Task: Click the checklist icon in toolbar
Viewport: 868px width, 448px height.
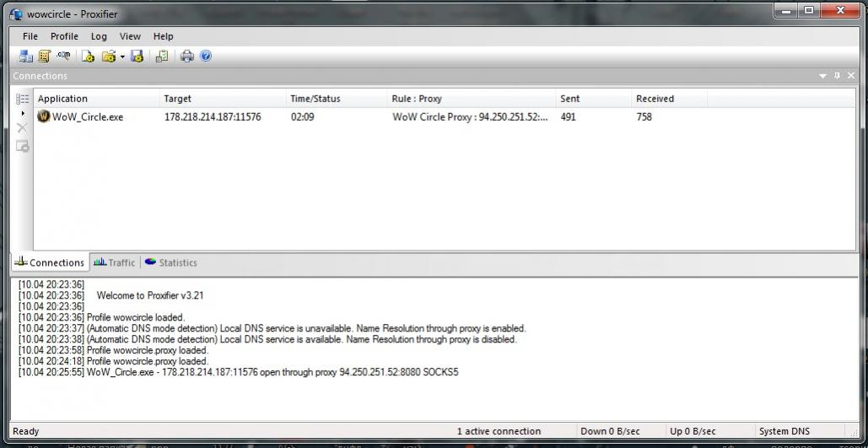Action: pos(162,57)
